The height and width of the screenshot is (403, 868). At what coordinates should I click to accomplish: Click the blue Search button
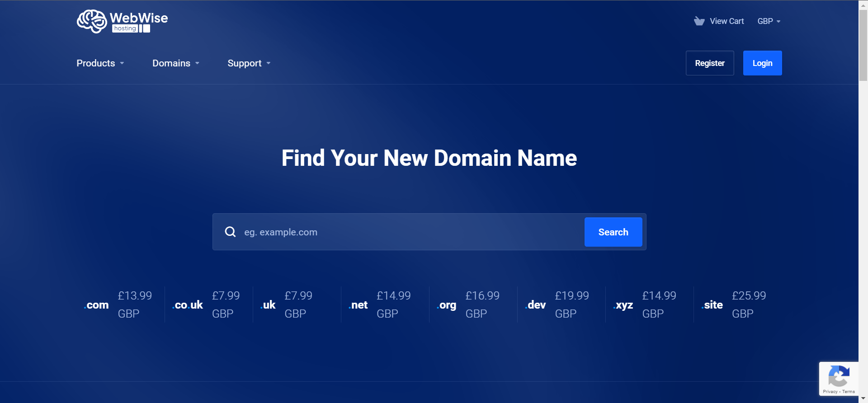coord(613,232)
